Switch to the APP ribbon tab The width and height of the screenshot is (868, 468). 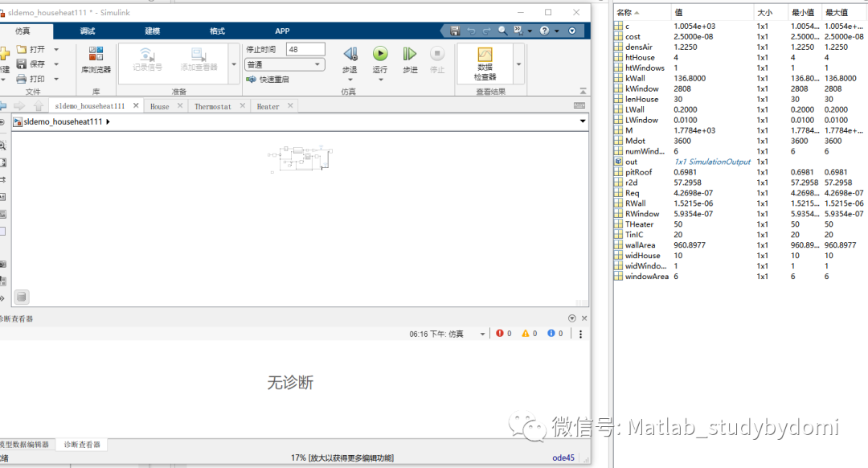282,31
